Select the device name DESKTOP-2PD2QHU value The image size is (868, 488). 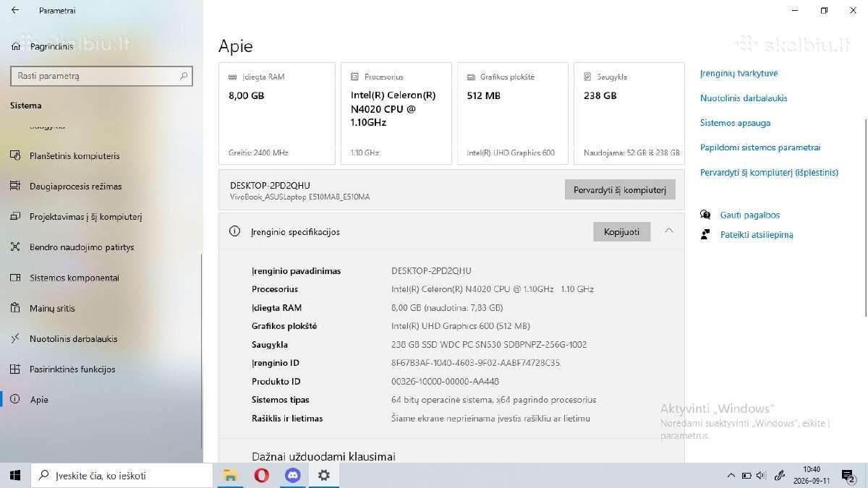point(431,270)
